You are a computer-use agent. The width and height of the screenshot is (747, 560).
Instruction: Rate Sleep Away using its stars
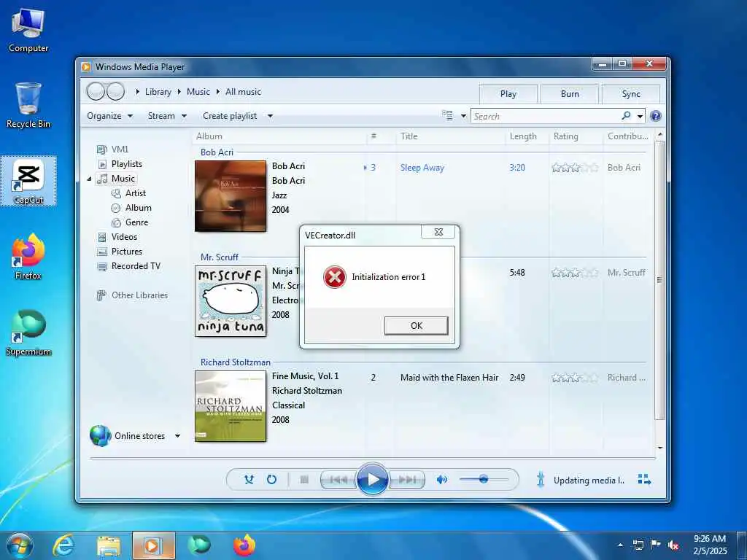(x=575, y=168)
